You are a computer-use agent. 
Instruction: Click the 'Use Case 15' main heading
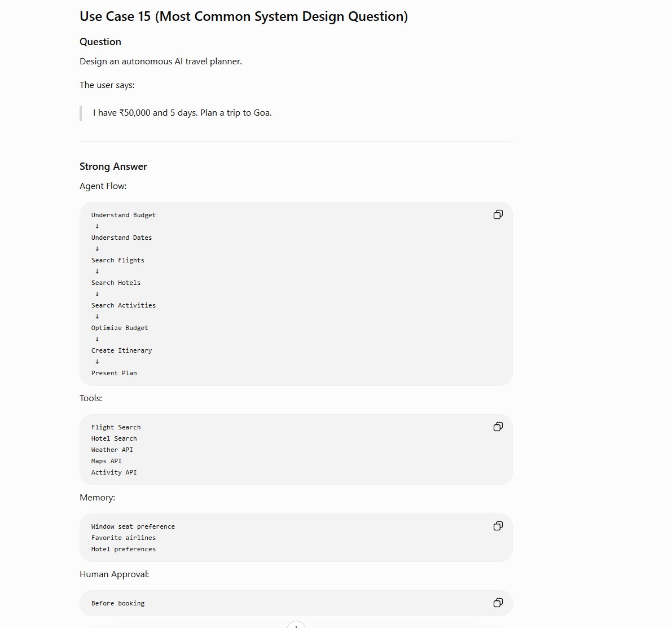(x=243, y=16)
